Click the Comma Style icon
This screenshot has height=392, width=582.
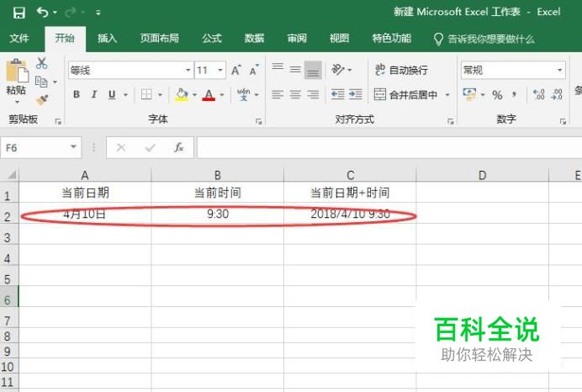pyautogui.click(x=515, y=95)
